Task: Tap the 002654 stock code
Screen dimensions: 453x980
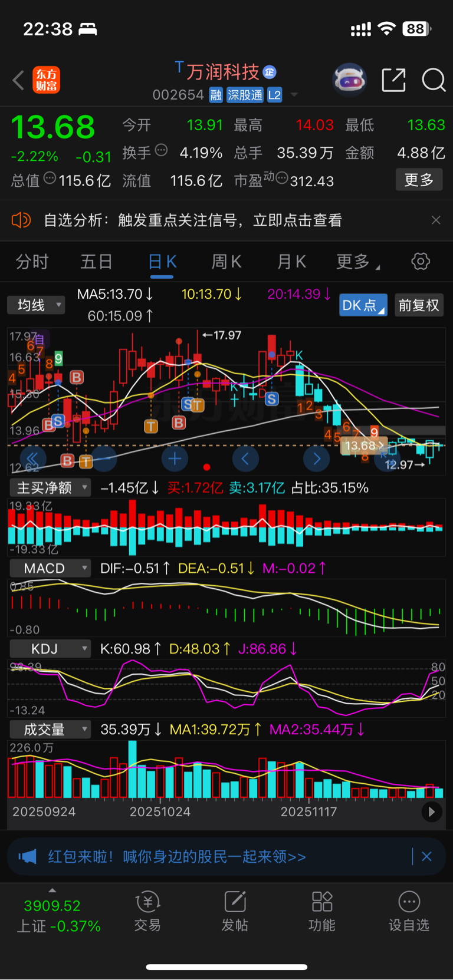Action: [178, 95]
